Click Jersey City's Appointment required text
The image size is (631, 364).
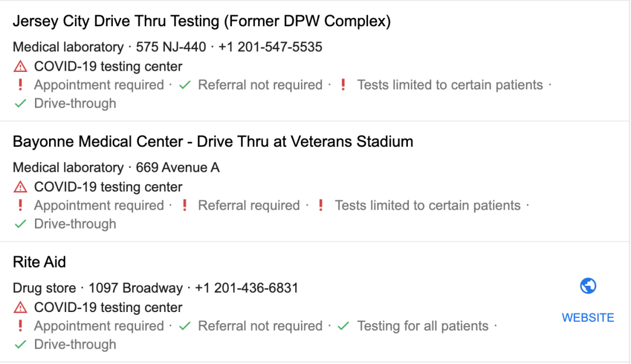coord(99,85)
